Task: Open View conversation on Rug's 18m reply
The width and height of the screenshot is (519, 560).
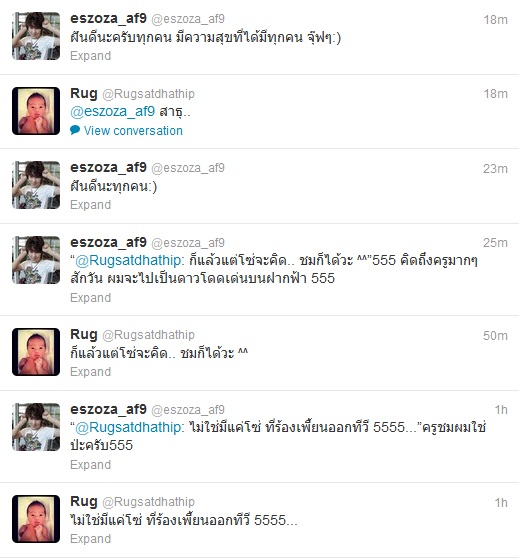Action: coord(133,131)
